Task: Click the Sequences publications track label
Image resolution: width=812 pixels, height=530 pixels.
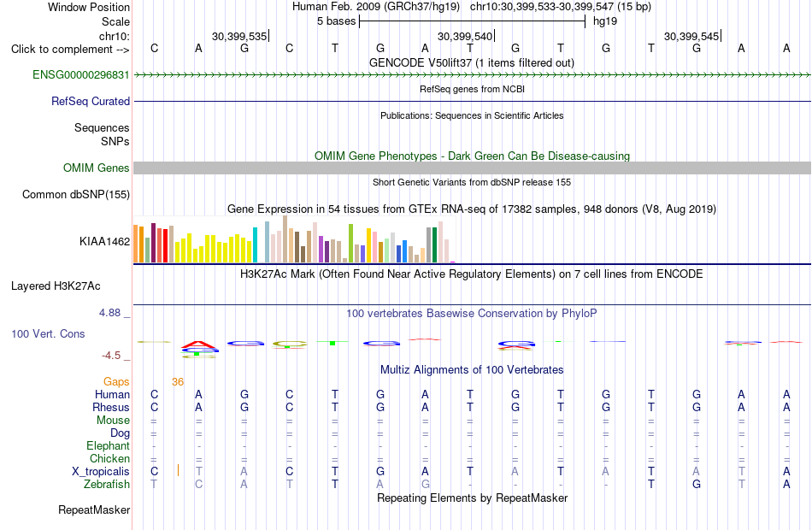Action: (x=102, y=127)
